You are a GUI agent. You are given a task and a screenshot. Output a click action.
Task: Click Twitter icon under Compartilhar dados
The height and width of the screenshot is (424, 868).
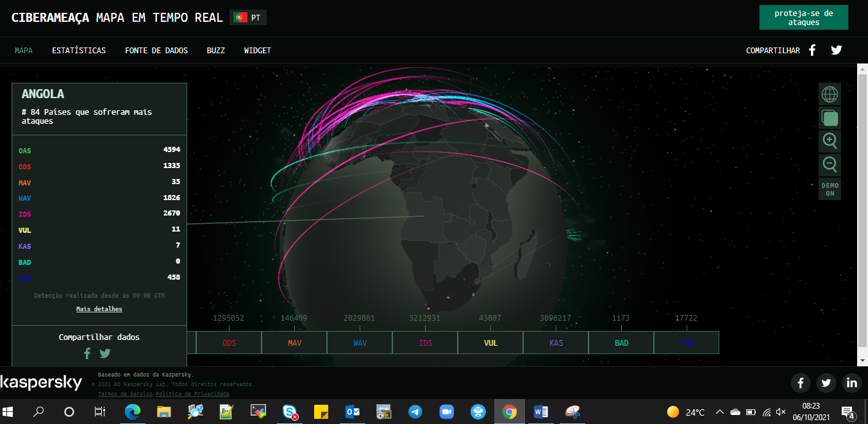(x=105, y=353)
